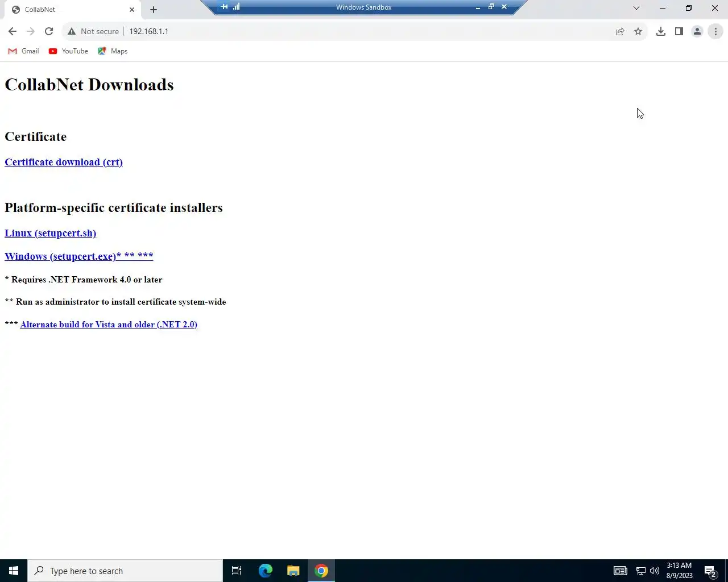Open the Chrome profile avatar
This screenshot has height=582, width=728.
coord(697,31)
